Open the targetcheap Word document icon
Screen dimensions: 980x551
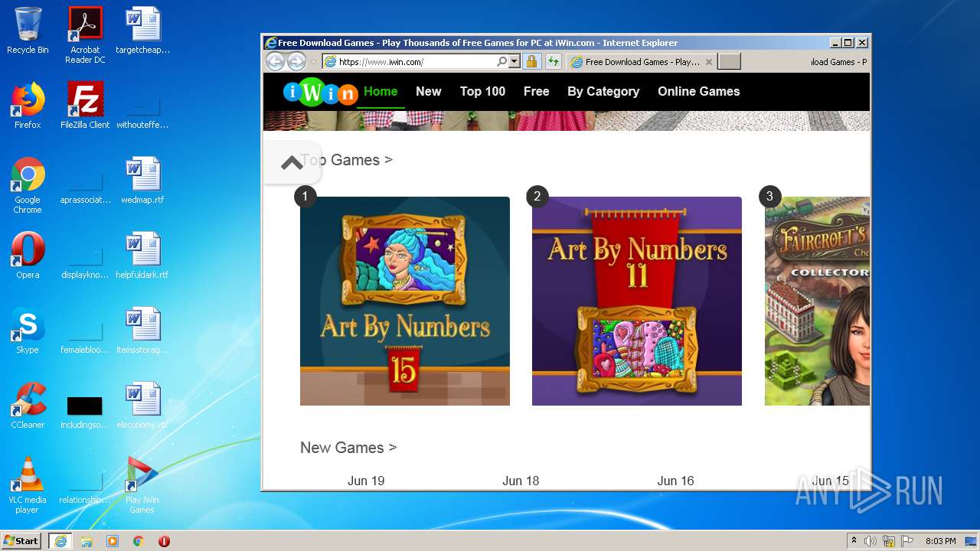pyautogui.click(x=142, y=31)
